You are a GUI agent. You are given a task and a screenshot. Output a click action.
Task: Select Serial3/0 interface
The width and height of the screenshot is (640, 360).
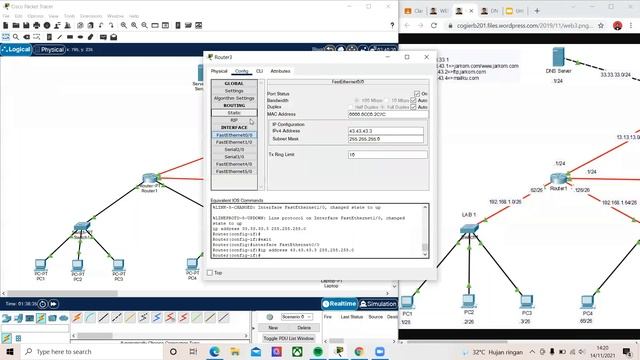click(234, 157)
